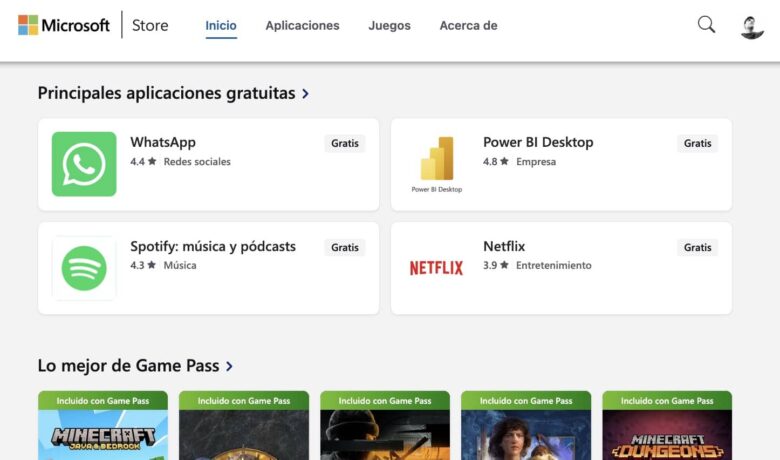Open the WhatsApp app title
The height and width of the screenshot is (460, 780).
(163, 142)
